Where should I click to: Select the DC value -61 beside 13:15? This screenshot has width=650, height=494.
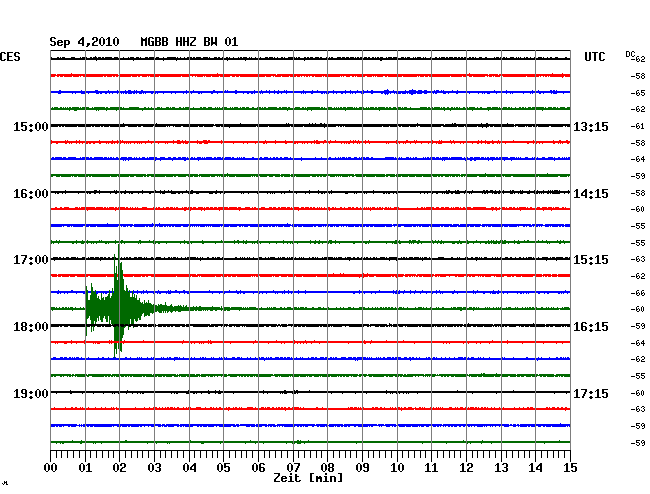[x=638, y=126]
